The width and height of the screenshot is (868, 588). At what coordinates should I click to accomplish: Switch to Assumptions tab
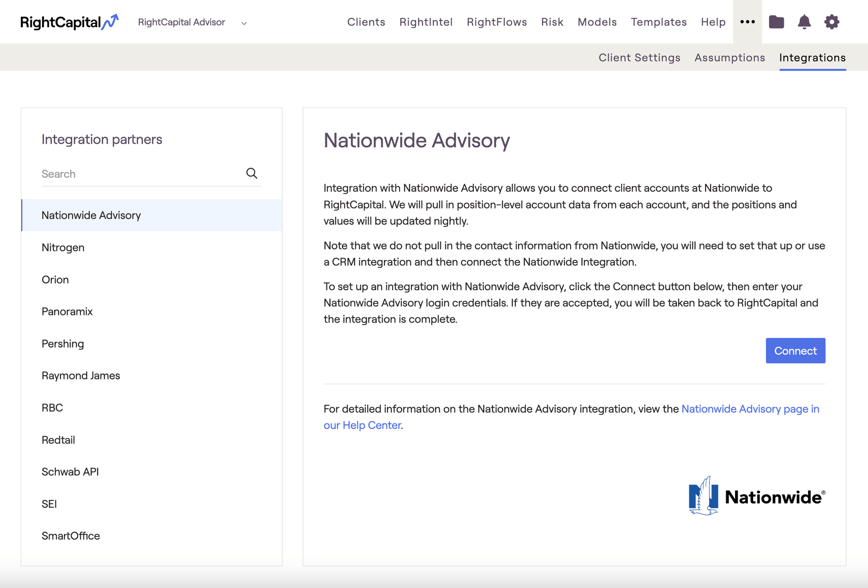[x=730, y=57]
